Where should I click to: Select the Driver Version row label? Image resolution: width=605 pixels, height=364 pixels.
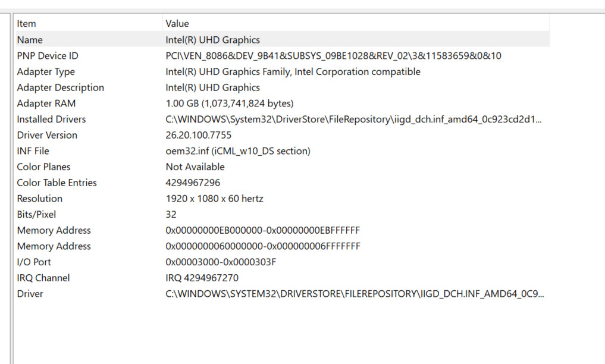(x=47, y=135)
